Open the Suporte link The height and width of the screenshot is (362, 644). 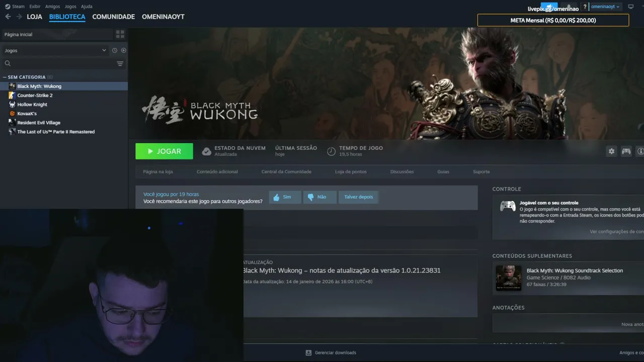pyautogui.click(x=481, y=172)
